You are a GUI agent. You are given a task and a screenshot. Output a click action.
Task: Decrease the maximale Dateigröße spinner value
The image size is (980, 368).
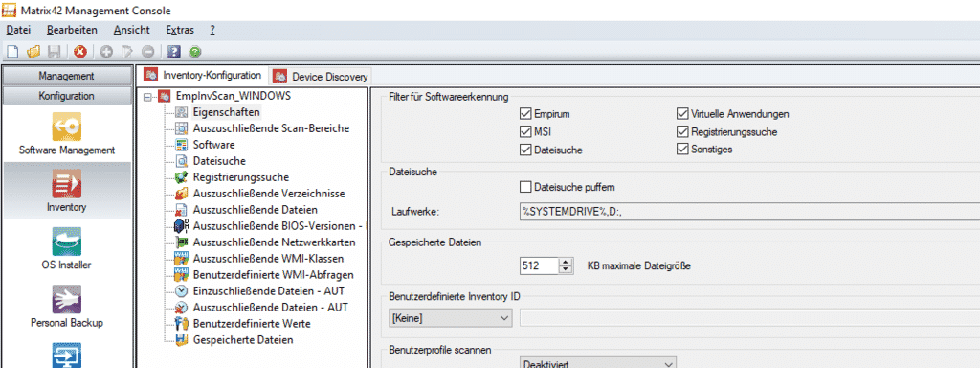click(566, 269)
